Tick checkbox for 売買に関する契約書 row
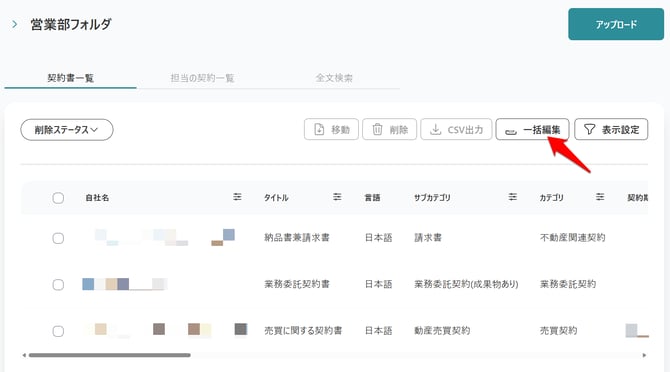 click(x=58, y=331)
